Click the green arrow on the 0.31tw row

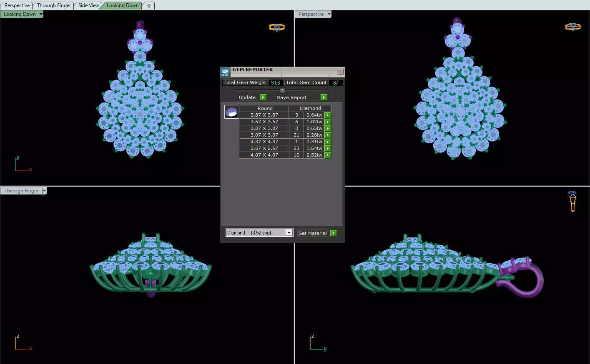[328, 142]
